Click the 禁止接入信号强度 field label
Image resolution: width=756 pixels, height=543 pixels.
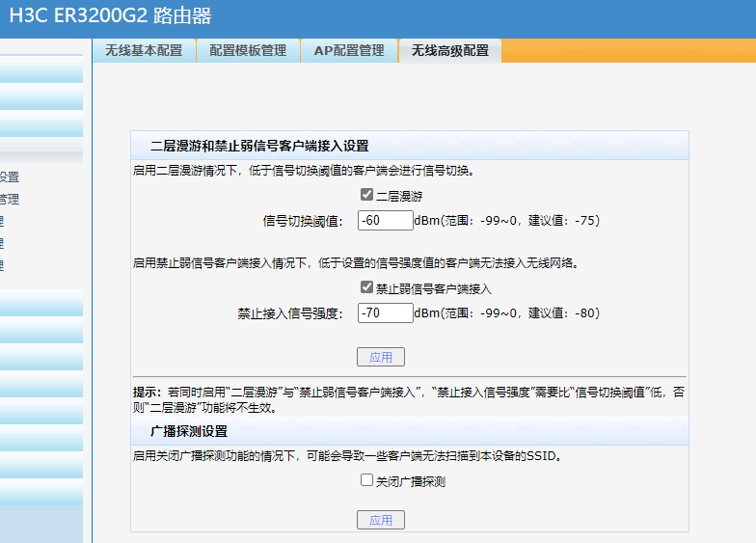click(290, 313)
